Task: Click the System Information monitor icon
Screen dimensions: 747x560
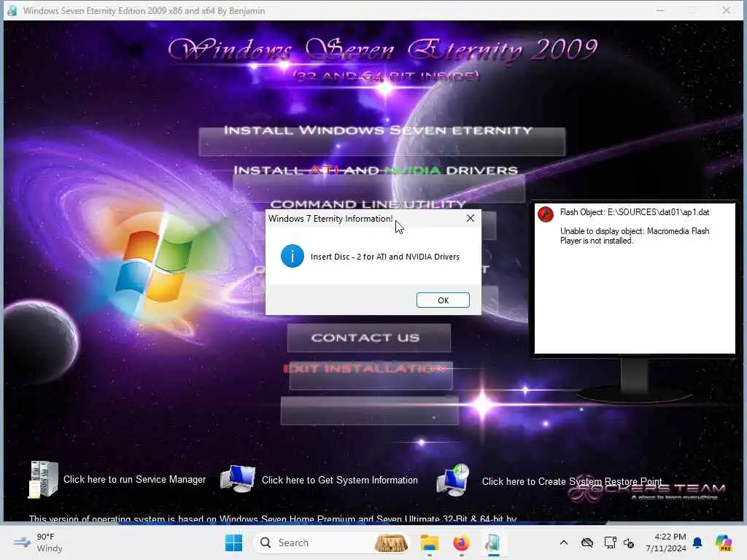Action: pos(238,479)
